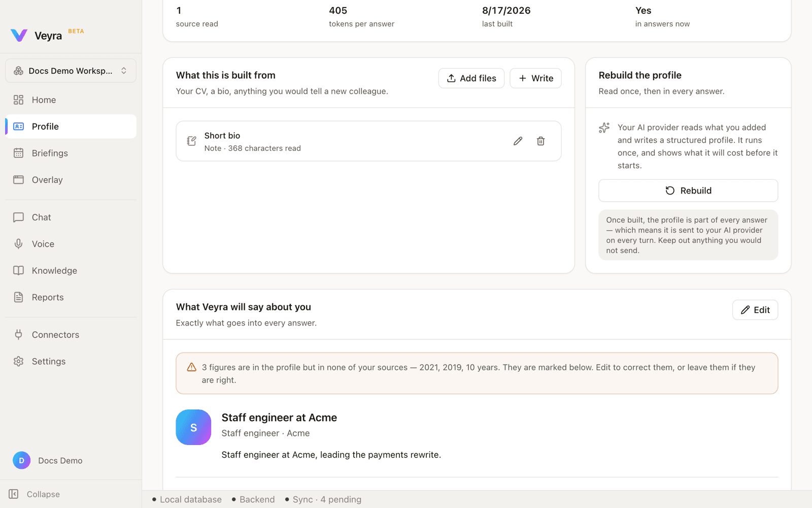Open the Voice page

coord(71,244)
